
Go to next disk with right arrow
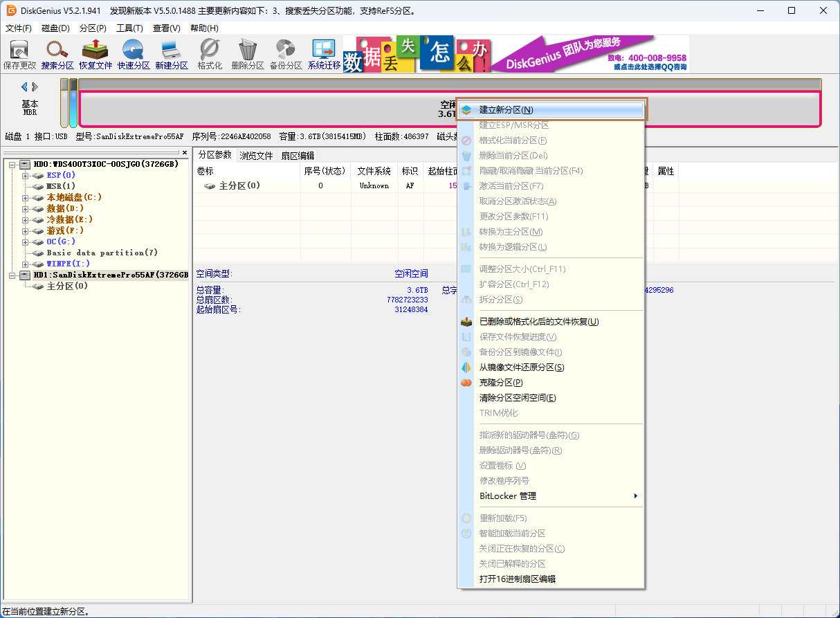(x=35, y=87)
